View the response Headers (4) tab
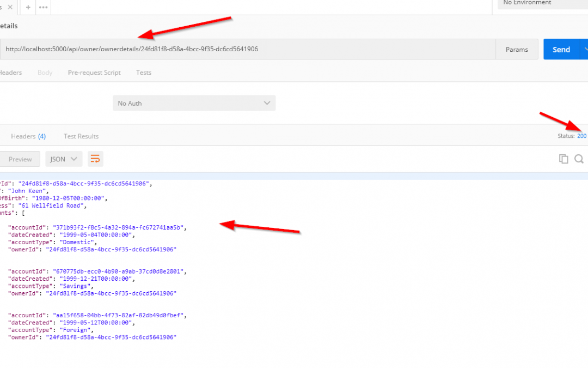This screenshot has width=588, height=368. (x=28, y=136)
